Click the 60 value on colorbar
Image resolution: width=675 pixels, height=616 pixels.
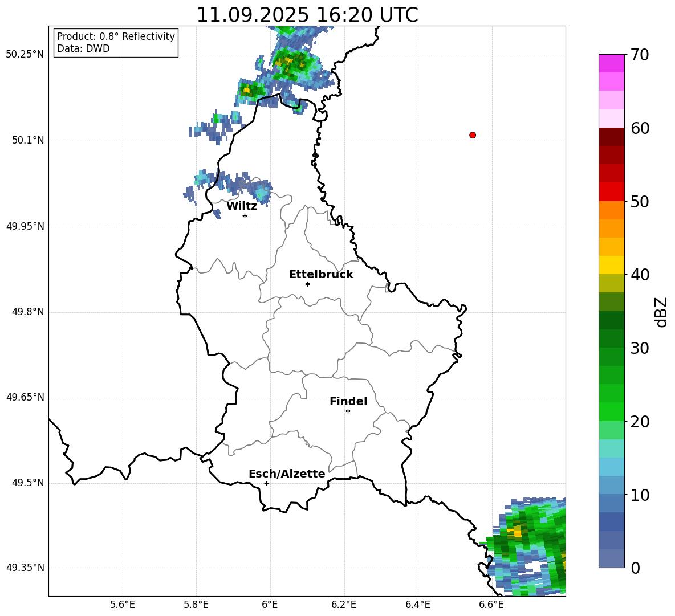click(640, 128)
